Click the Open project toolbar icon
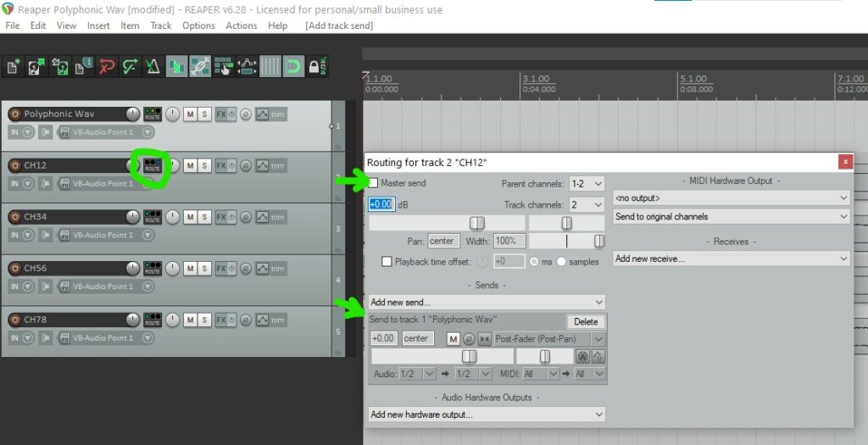Image resolution: width=868 pixels, height=445 pixels. coord(36,67)
